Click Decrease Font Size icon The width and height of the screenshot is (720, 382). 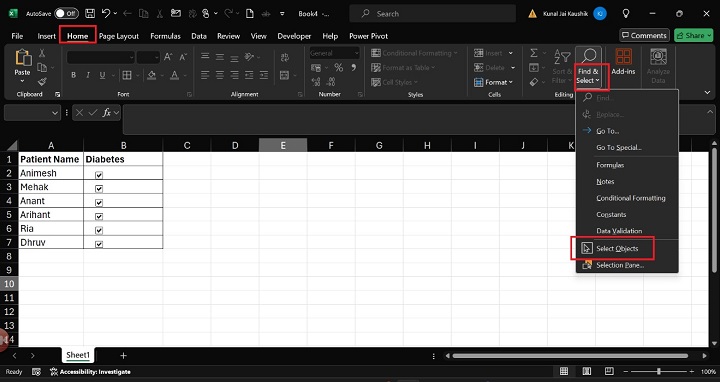pos(183,57)
